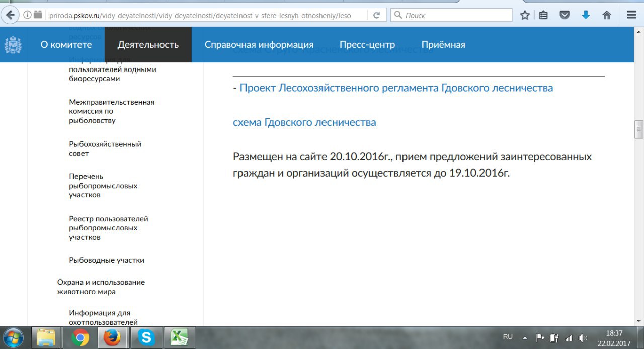Click the vertical scrollbar thumb
Screen dimensions: 644x349
tap(639, 129)
